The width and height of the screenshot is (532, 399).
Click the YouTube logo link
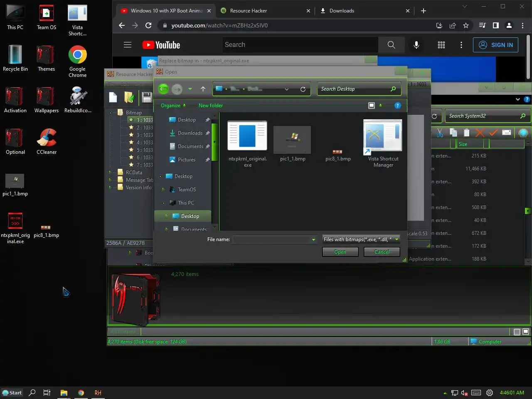[x=161, y=45]
